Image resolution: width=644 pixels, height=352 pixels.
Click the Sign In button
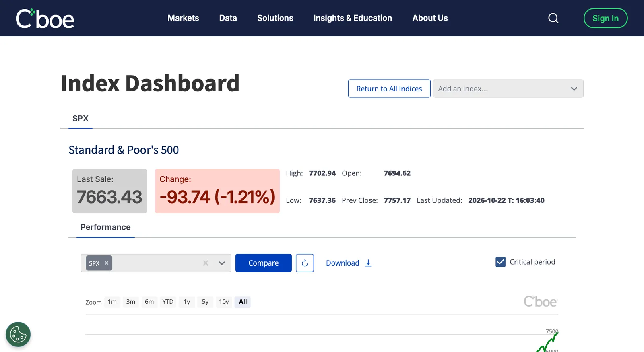[605, 18]
